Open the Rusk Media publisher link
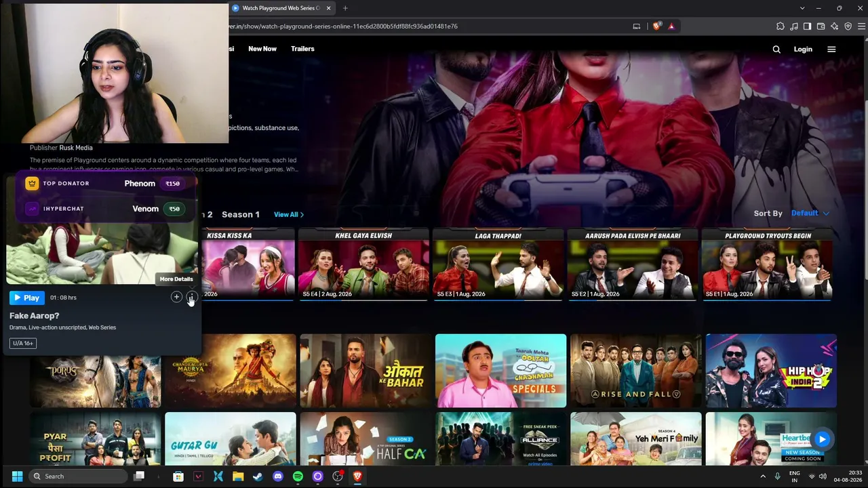The width and height of the screenshot is (868, 488). click(x=76, y=148)
